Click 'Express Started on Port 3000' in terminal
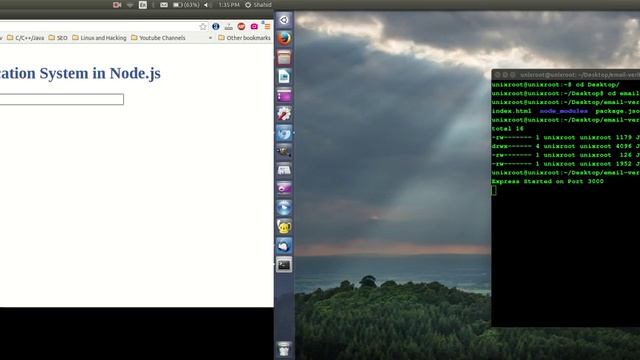 [x=547, y=181]
